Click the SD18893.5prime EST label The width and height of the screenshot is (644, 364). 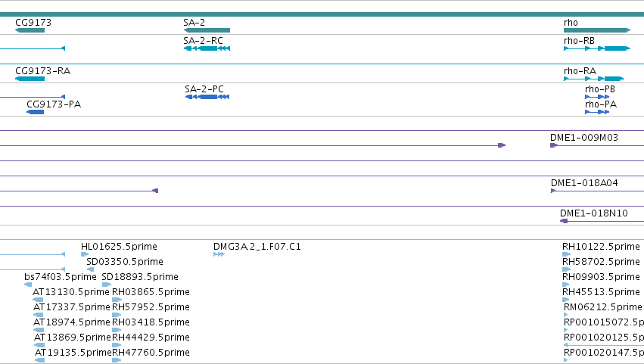pos(140,277)
